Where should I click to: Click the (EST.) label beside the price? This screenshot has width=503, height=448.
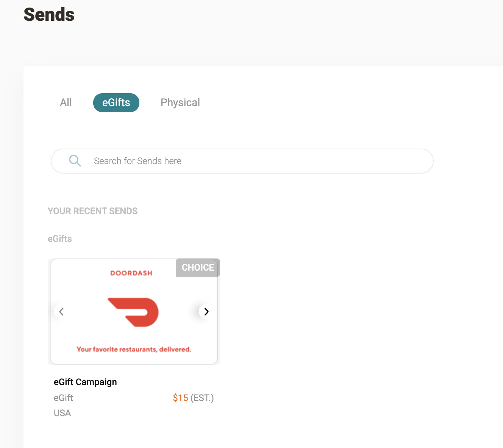pos(202,398)
